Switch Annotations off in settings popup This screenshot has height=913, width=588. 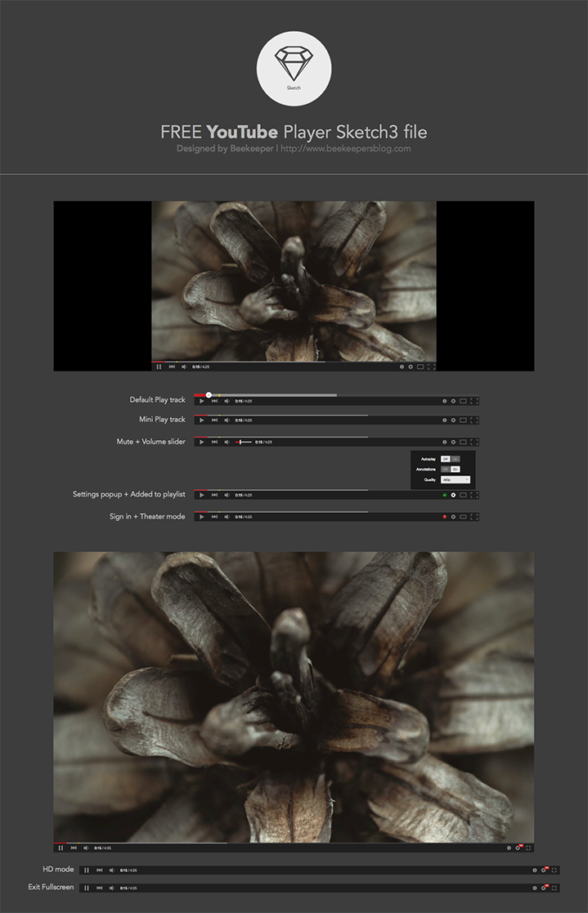coord(446,470)
